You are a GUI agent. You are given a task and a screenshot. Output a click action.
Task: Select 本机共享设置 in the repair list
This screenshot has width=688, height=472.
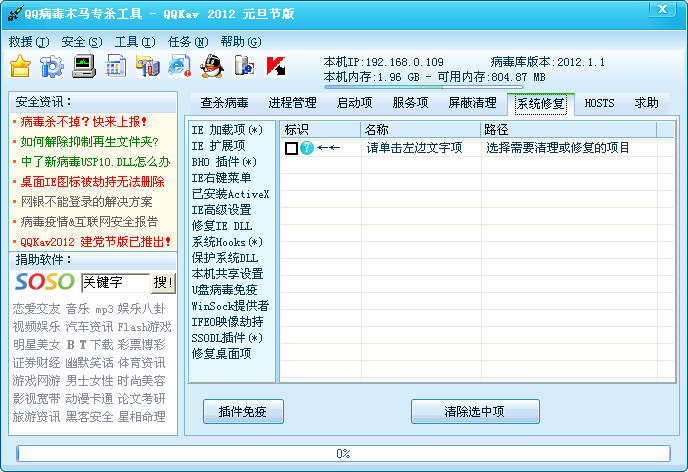227,274
